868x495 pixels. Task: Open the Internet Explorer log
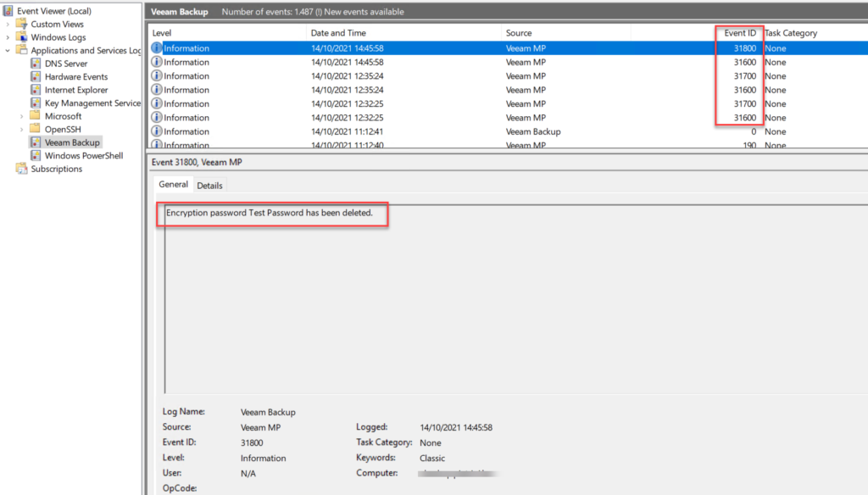(76, 90)
